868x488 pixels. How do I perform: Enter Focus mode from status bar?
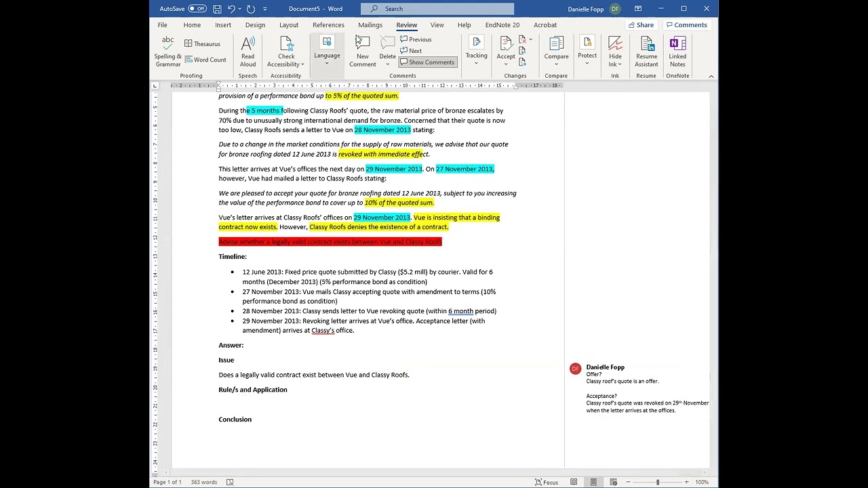[x=547, y=482]
